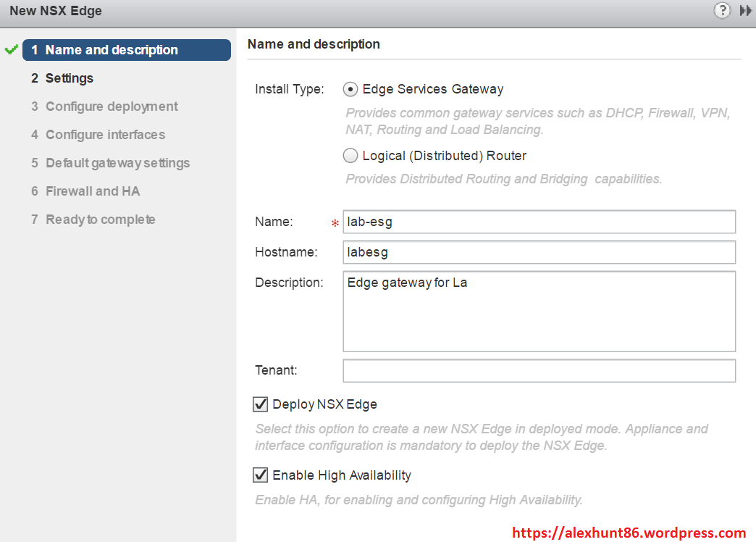The width and height of the screenshot is (756, 542).
Task: Click the empty Tenant input field
Action: [x=539, y=370]
